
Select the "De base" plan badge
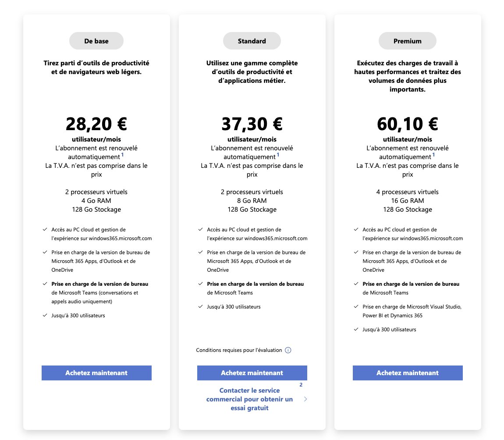(x=96, y=40)
